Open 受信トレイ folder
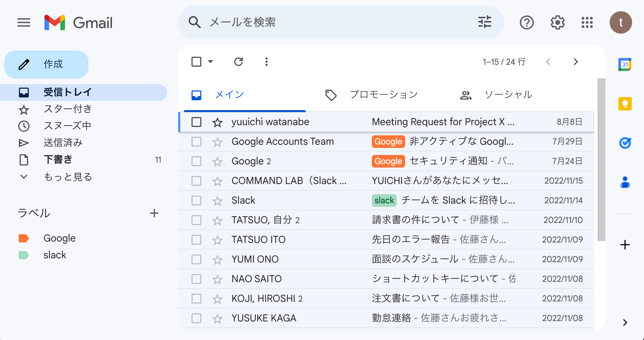 click(x=83, y=93)
